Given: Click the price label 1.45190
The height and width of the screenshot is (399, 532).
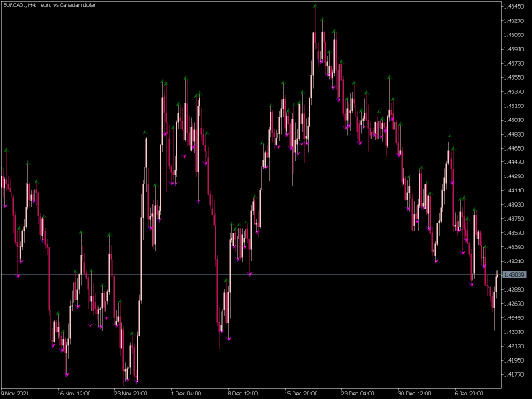Looking at the screenshot, I should (x=514, y=106).
